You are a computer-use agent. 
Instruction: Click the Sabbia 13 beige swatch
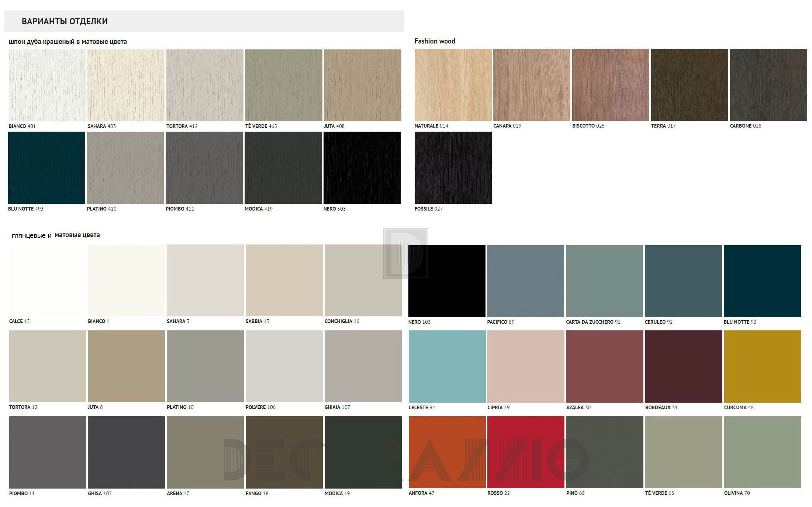pyautogui.click(x=284, y=280)
